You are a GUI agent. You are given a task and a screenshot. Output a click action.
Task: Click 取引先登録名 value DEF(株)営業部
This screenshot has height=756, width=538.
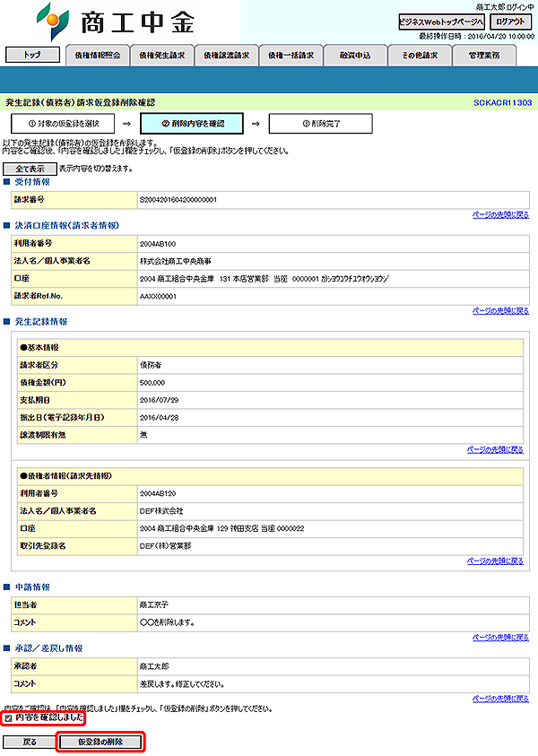165,546
